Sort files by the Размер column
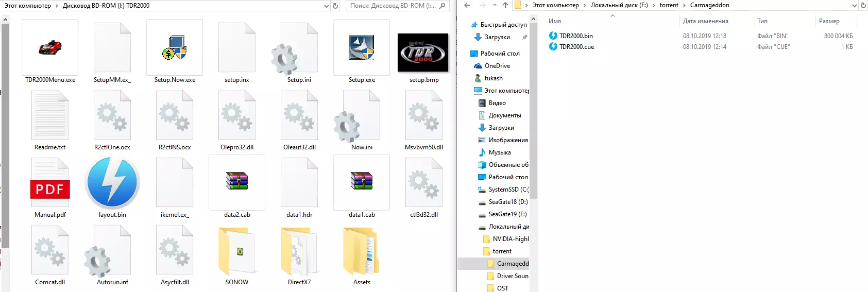The height and width of the screenshot is (292, 868). coord(829,21)
